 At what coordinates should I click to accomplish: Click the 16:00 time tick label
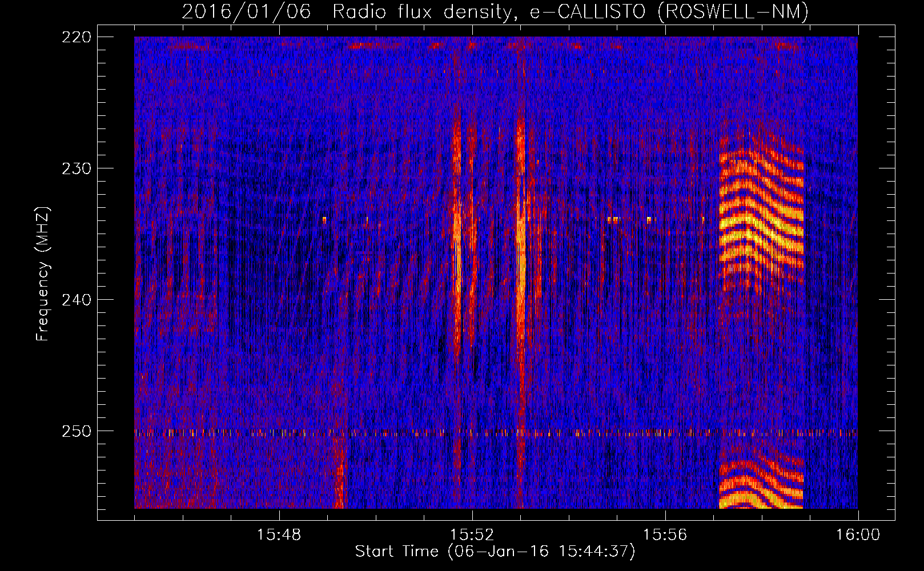pyautogui.click(x=858, y=535)
